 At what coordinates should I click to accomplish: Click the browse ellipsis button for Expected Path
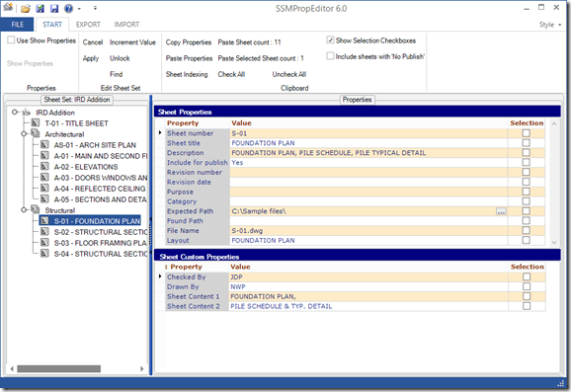[x=501, y=211]
